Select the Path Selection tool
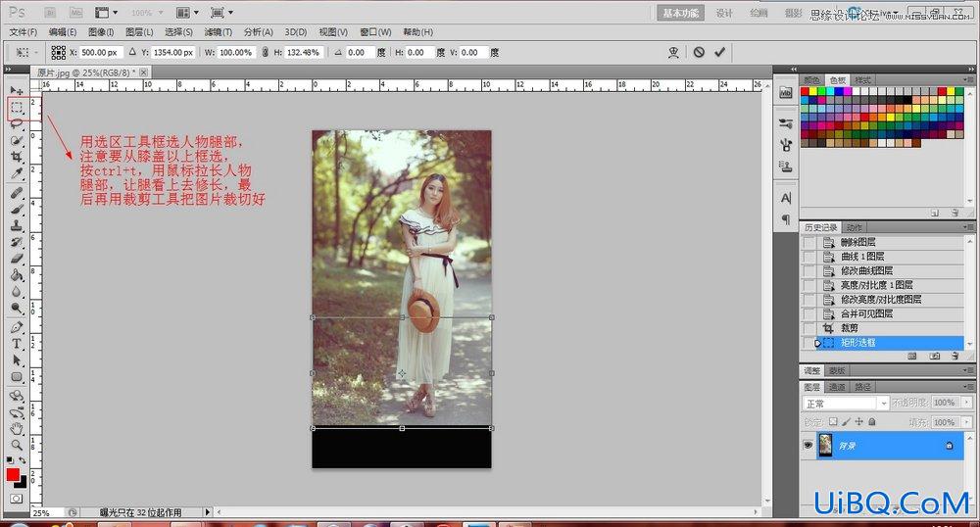 (x=17, y=360)
